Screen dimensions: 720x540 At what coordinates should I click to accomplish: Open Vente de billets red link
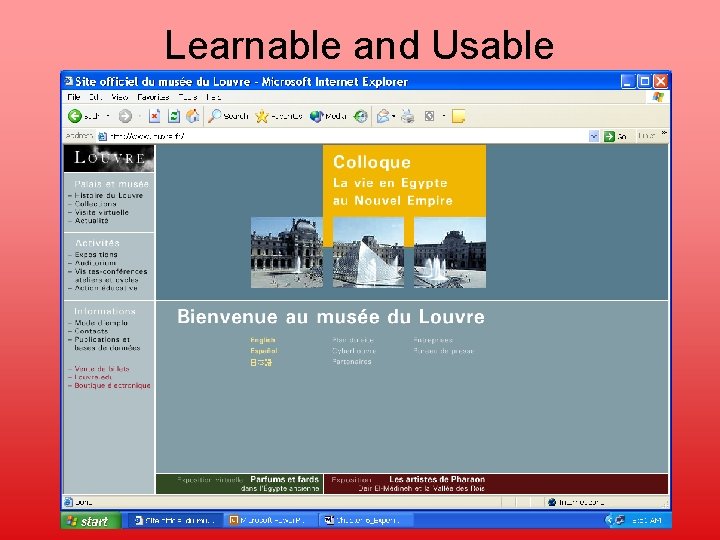pos(102,369)
